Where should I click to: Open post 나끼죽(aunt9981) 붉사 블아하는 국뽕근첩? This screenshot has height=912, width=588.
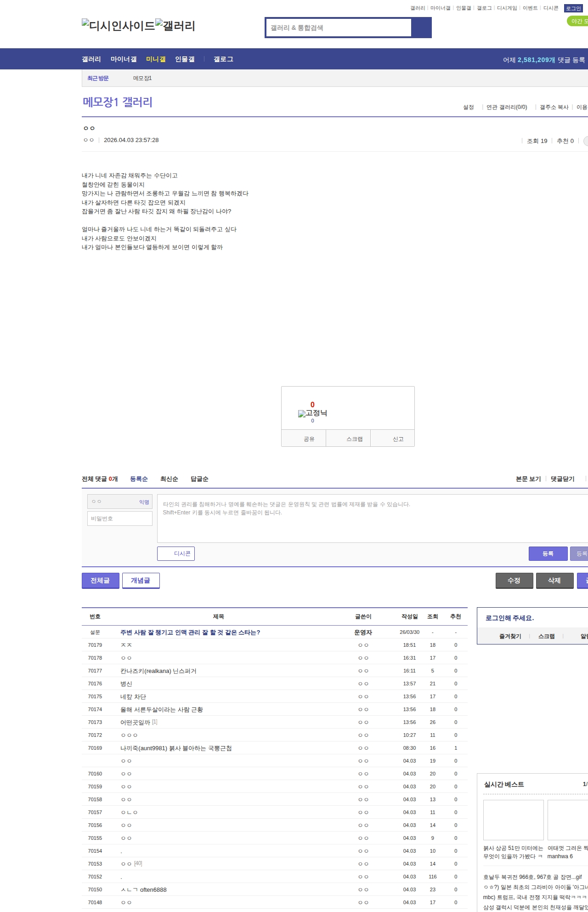click(176, 748)
